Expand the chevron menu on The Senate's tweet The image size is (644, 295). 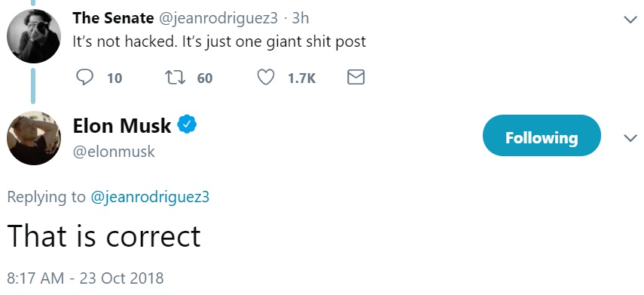tap(630, 20)
